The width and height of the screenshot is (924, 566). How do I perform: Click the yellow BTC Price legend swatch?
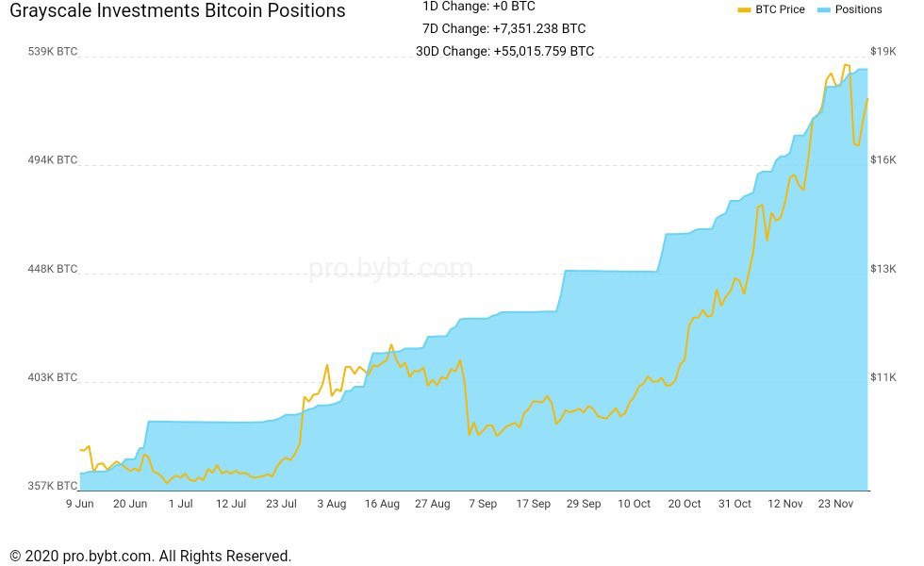(x=744, y=9)
